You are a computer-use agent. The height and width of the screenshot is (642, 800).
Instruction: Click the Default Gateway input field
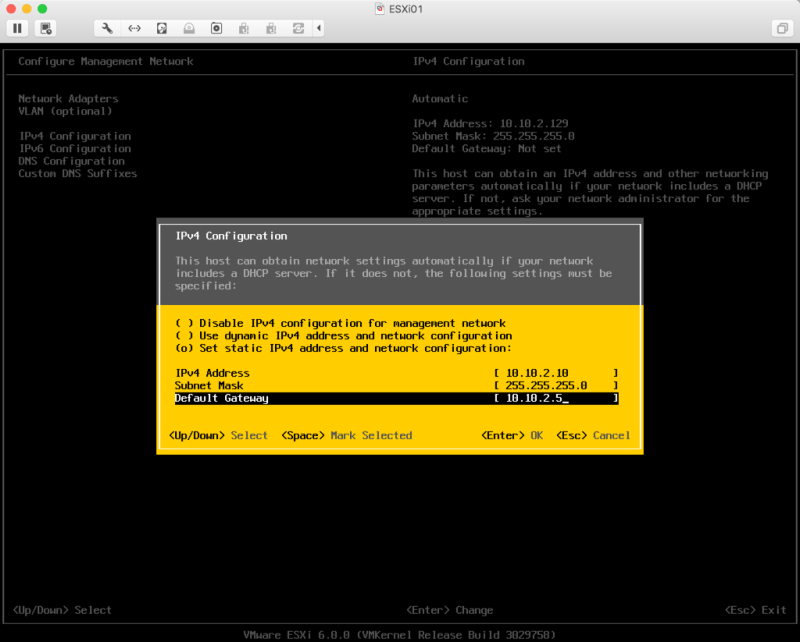[556, 398]
